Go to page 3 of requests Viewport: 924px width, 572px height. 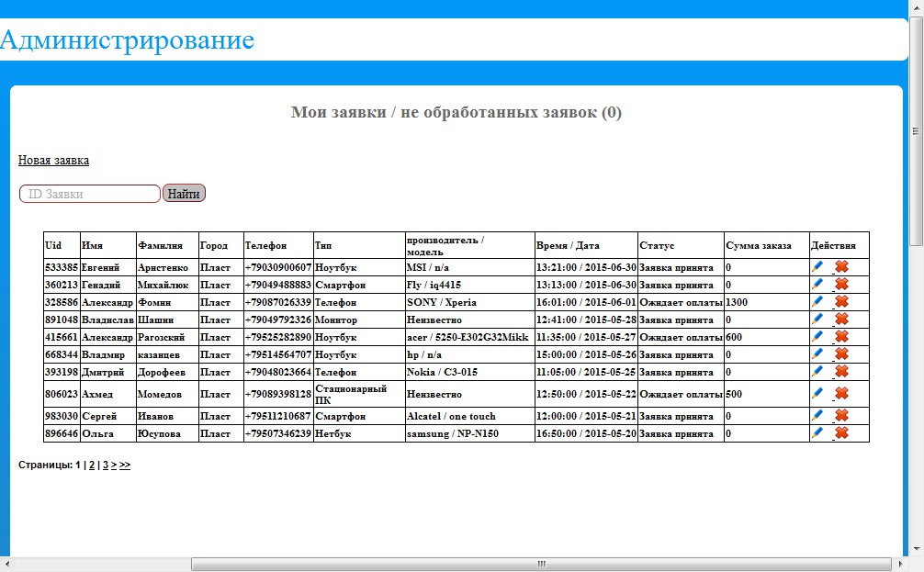pos(106,465)
